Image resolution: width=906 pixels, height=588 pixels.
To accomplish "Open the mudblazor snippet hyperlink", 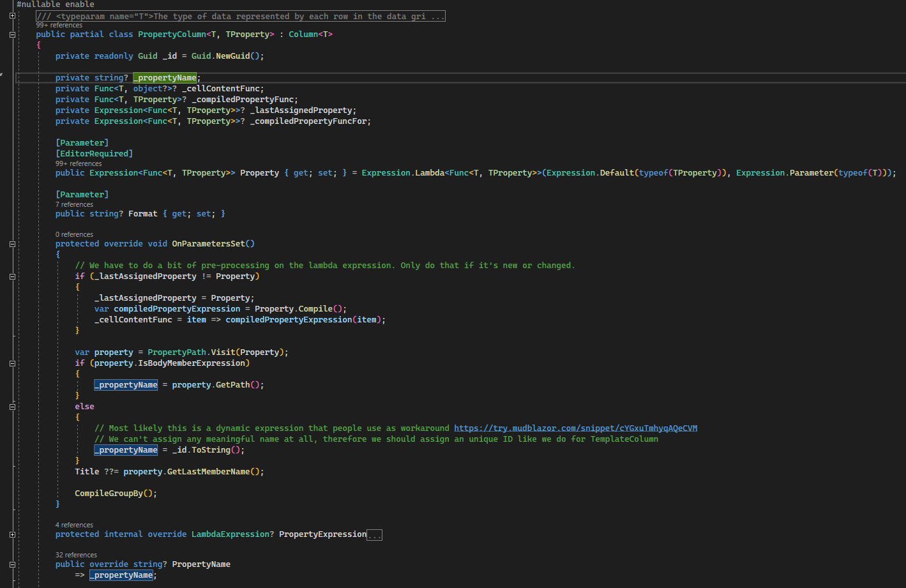I will click(x=575, y=428).
